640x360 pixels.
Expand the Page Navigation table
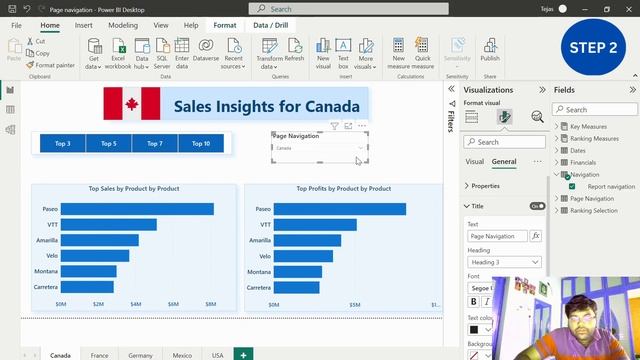click(556, 198)
